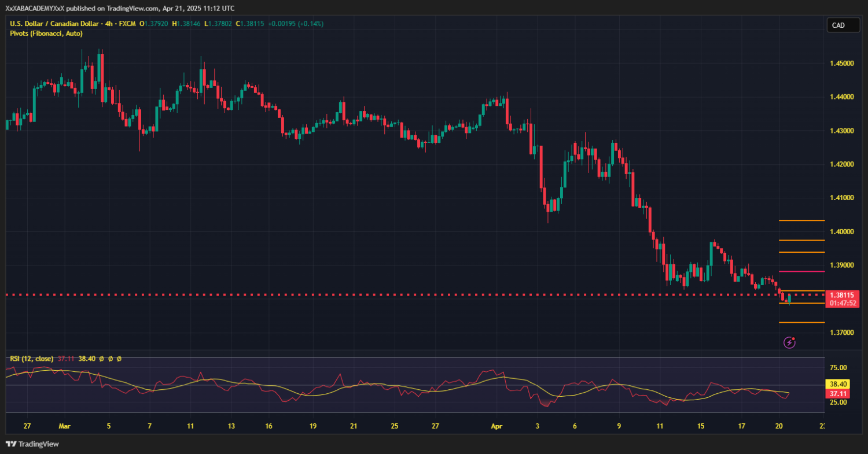Click the 1.37000 price axis label
The height and width of the screenshot is (454, 868).
point(841,333)
